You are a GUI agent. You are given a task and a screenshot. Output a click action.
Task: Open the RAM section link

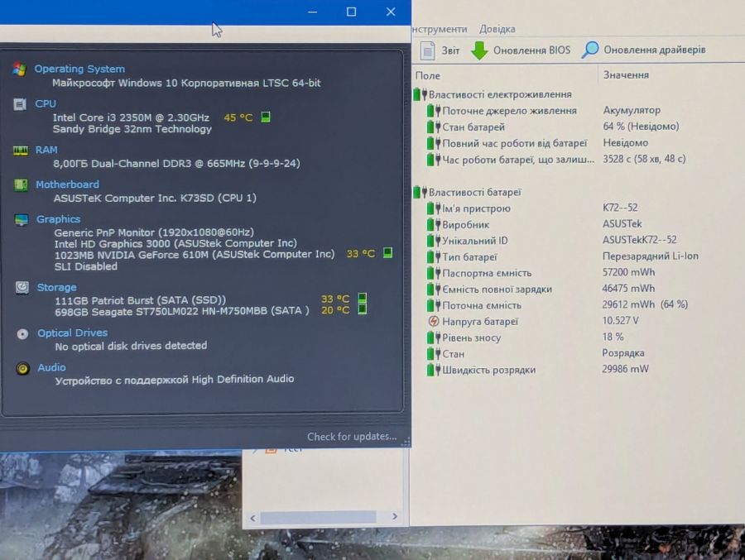pos(46,150)
